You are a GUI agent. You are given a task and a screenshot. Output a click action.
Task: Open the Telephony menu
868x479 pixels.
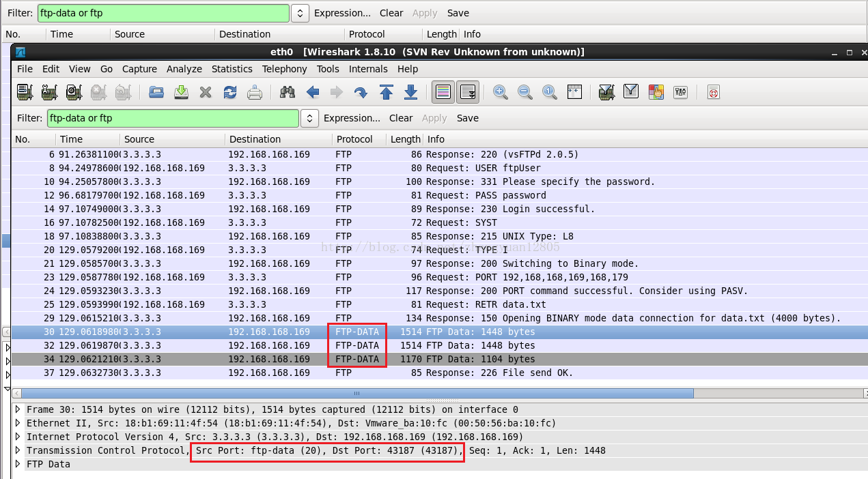pos(285,69)
